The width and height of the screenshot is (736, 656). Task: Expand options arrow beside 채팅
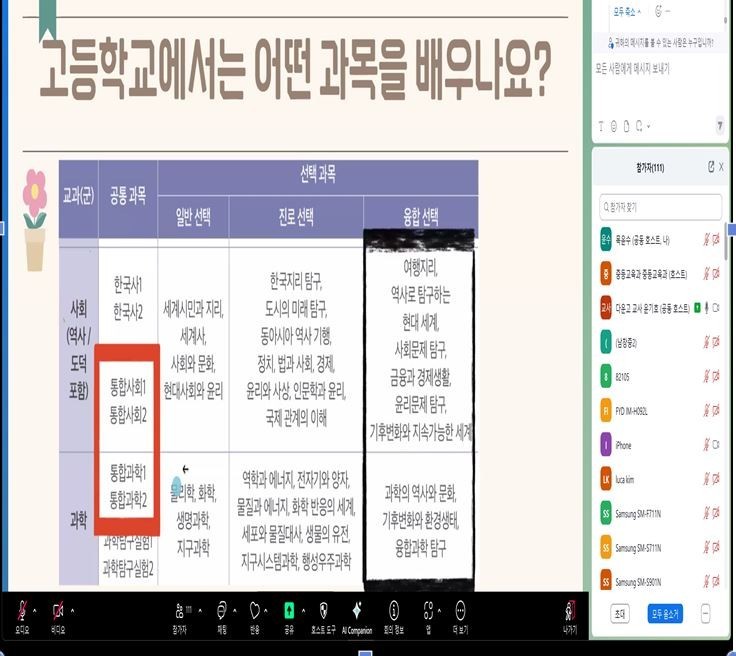(x=235, y=611)
